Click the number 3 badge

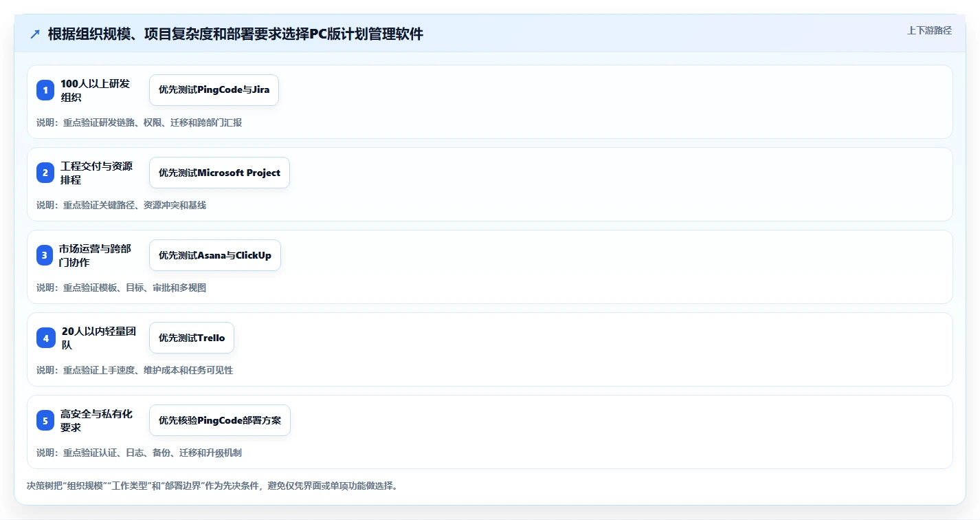point(45,255)
